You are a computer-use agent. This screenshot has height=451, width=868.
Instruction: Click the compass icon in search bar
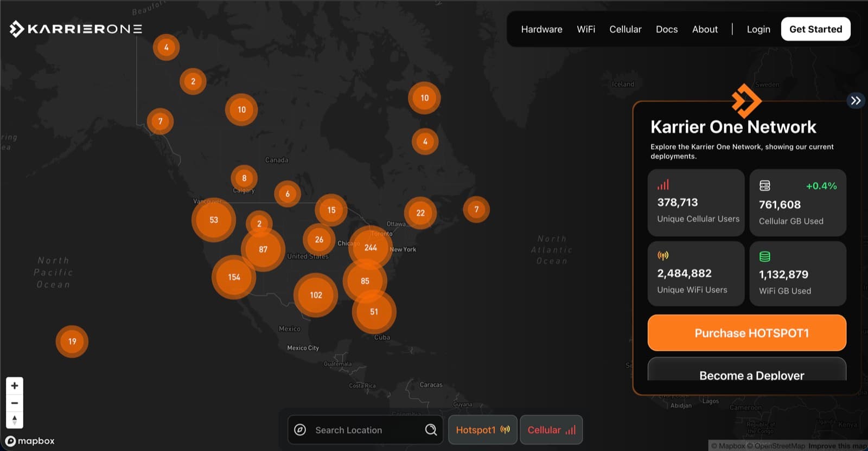(300, 430)
